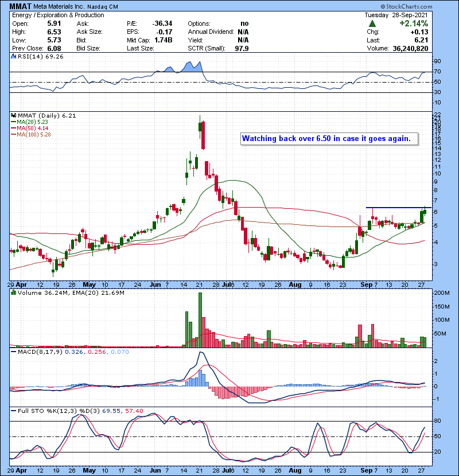Click the Last price 6.21
The image size is (459, 476).
click(421, 40)
